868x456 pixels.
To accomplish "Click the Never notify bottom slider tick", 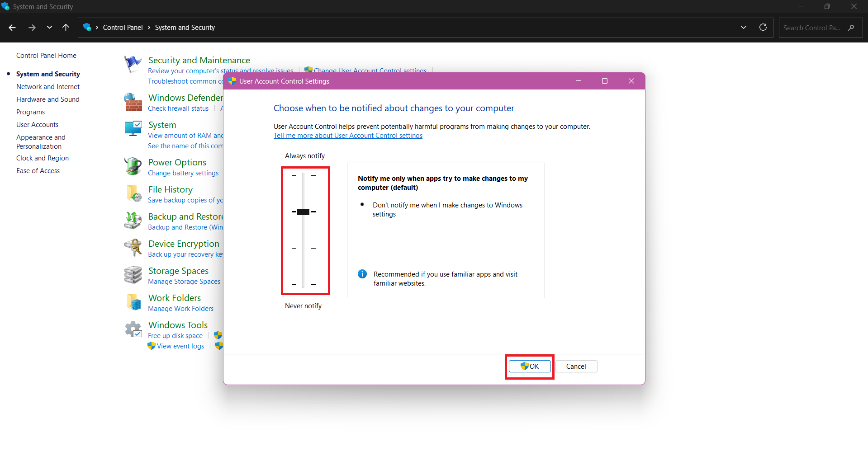I will (x=304, y=285).
